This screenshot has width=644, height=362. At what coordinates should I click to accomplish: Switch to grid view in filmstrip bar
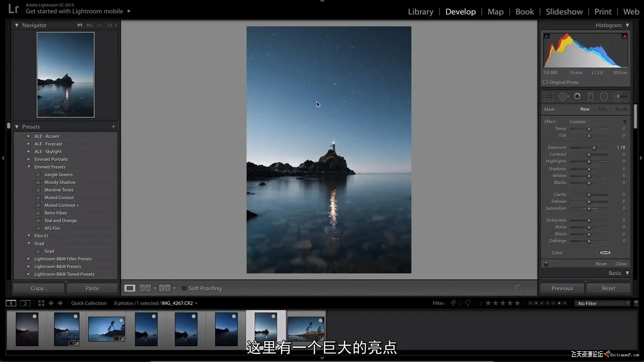(41, 303)
